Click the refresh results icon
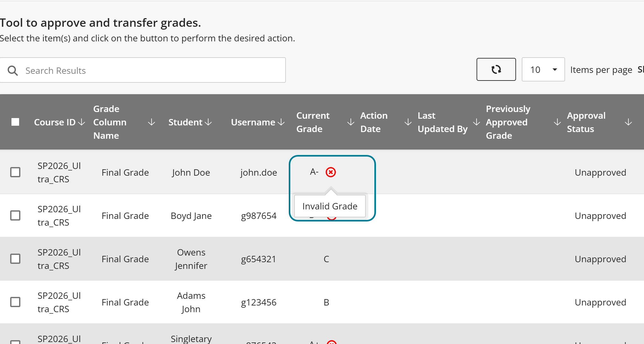This screenshot has height=344, width=644. tap(496, 69)
